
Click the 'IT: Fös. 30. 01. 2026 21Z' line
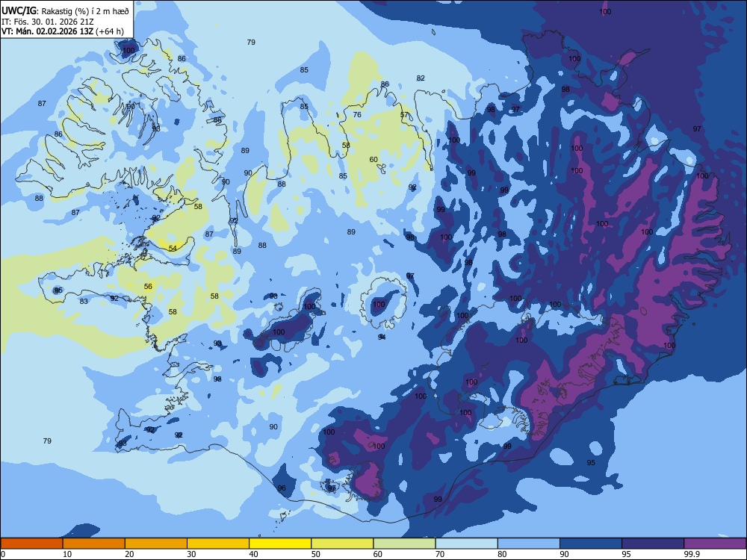pyautogui.click(x=47, y=22)
